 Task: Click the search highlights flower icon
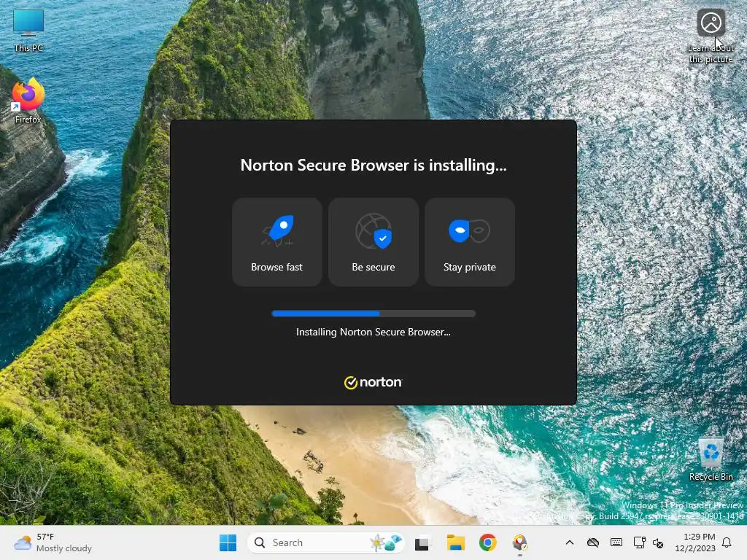pos(385,542)
